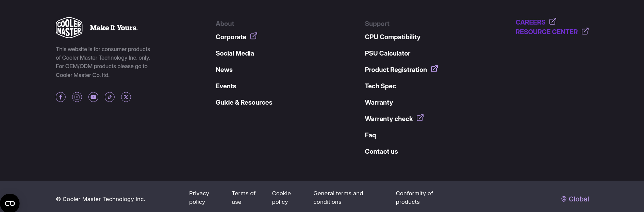Open the X (Twitter) social icon
The image size is (644, 212).
(126, 97)
